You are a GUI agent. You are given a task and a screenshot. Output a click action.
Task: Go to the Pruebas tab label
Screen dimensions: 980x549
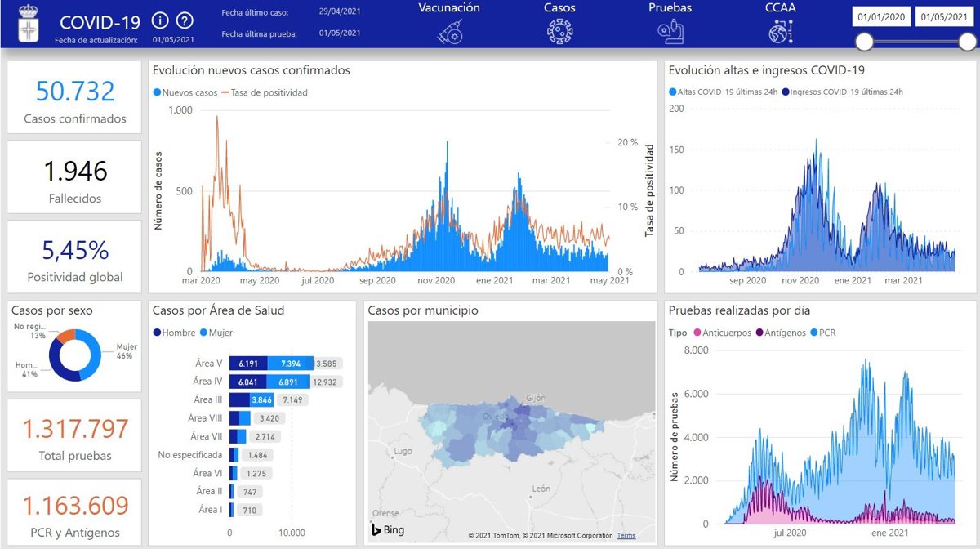tap(670, 7)
